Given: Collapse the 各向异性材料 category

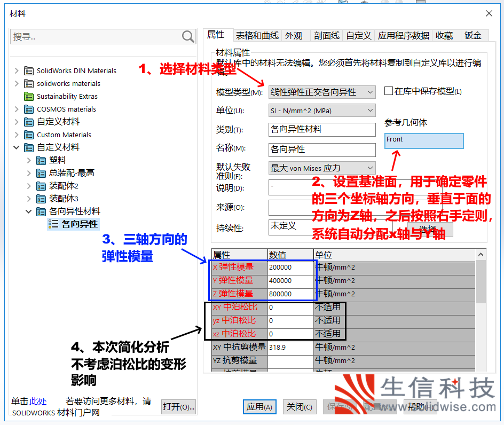Looking at the screenshot, I should (29, 211).
